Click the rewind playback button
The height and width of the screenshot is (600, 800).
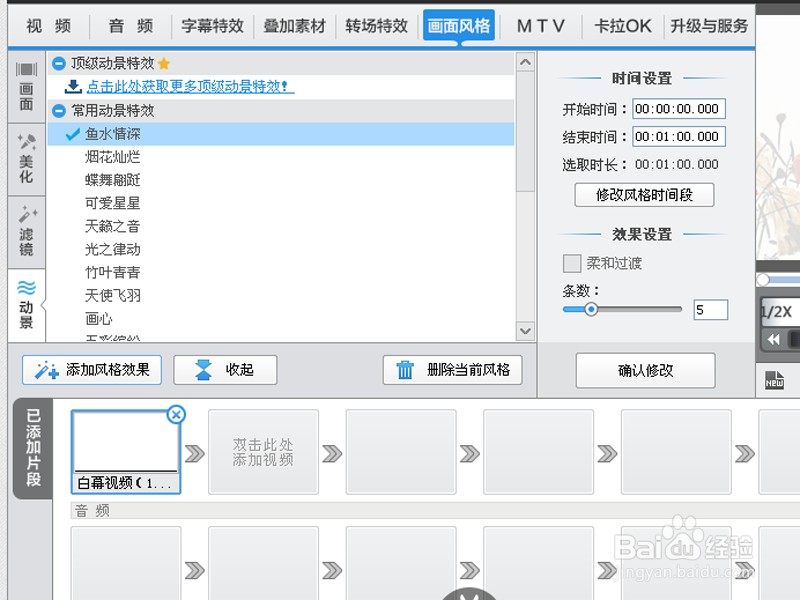point(773,339)
